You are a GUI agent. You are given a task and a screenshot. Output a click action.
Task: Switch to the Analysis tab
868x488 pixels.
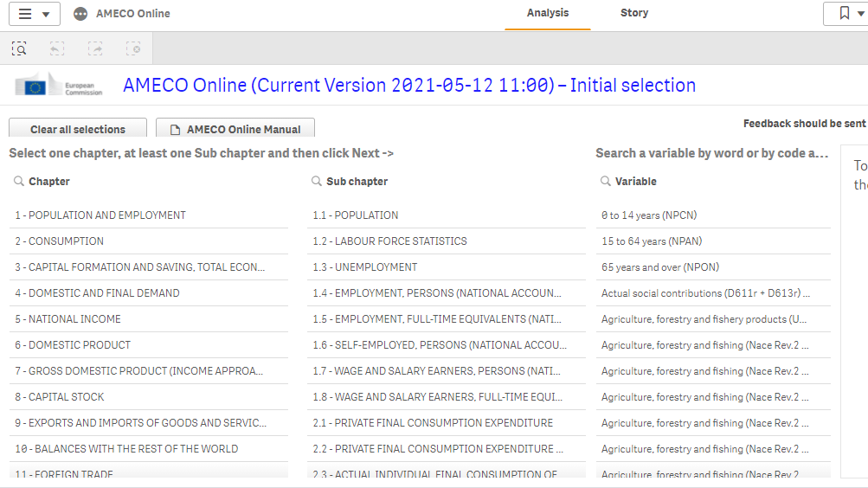(548, 13)
